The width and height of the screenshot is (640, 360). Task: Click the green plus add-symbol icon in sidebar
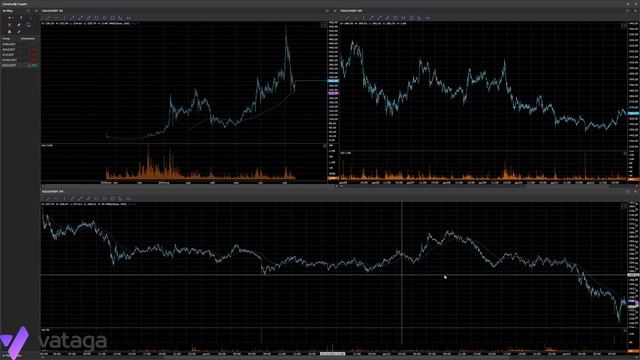(9, 18)
